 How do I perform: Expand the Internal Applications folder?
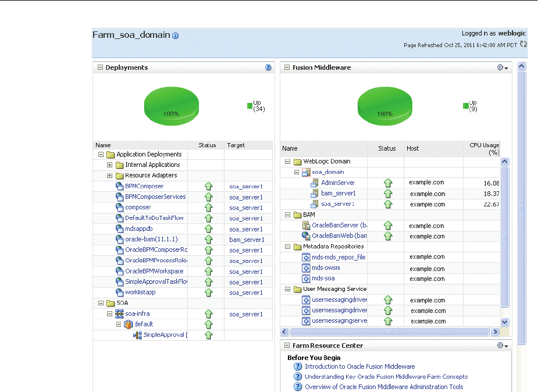109,165
